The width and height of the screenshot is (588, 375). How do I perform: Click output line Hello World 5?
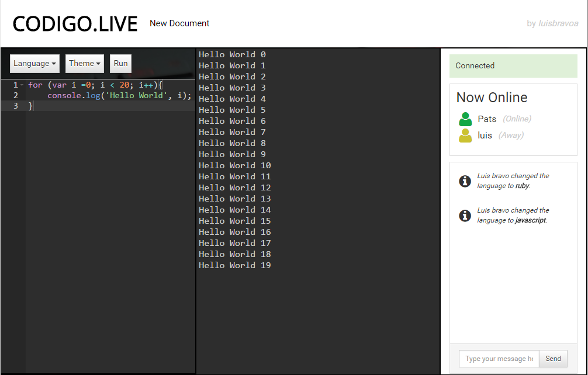232,110
